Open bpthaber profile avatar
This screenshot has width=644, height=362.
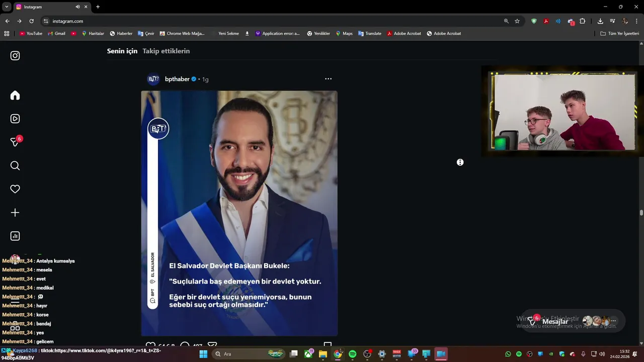(153, 79)
